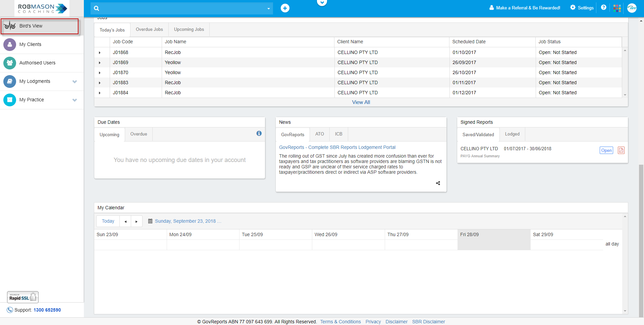Switch to Upcoming Jobs tab
The width and height of the screenshot is (644, 325).
pos(189,30)
